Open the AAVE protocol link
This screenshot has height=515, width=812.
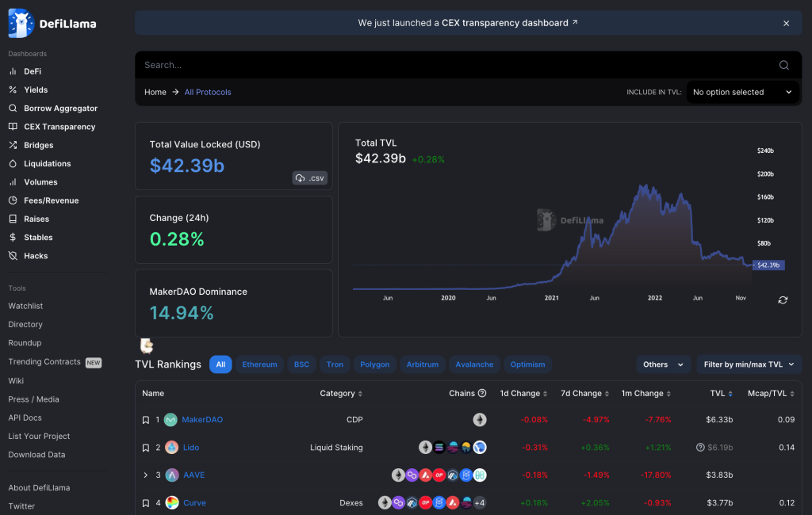point(194,475)
